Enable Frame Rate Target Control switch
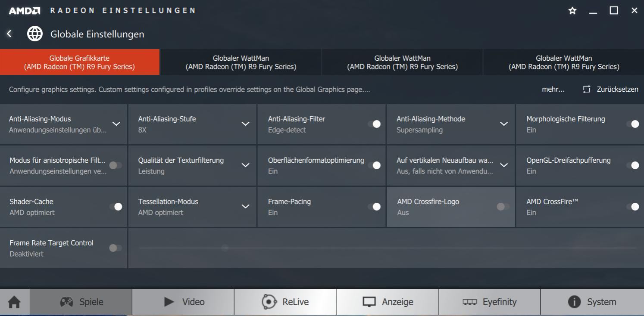The width and height of the screenshot is (644, 316). tap(116, 248)
